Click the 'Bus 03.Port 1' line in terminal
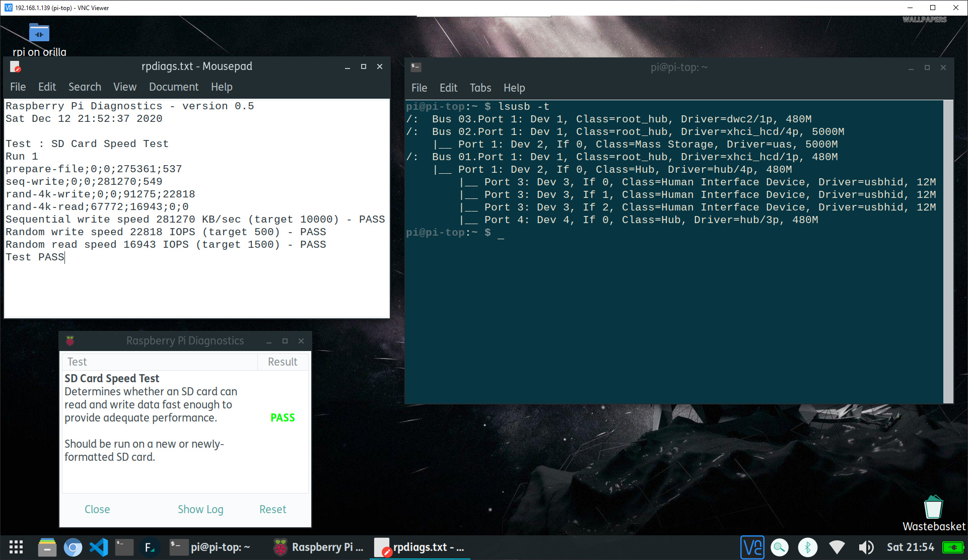Screen dimensions: 968x560 (x=609, y=119)
